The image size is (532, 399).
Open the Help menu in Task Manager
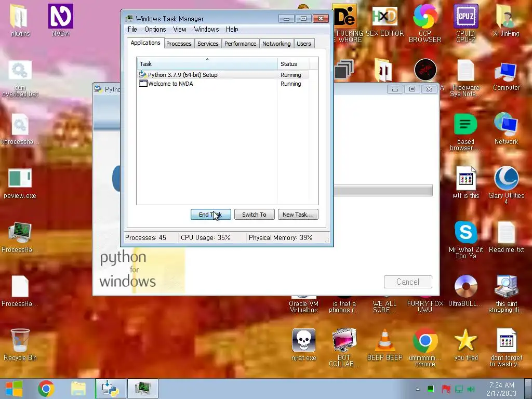(x=232, y=29)
